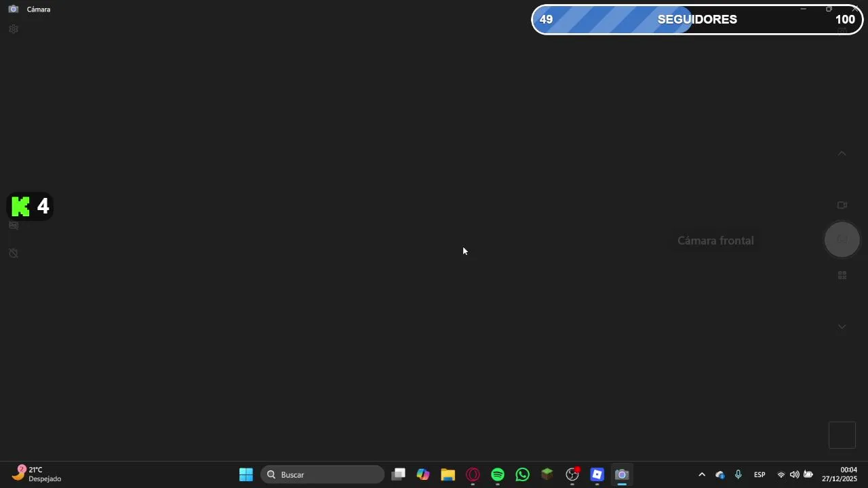Open the Windows Start menu

pyautogui.click(x=246, y=474)
